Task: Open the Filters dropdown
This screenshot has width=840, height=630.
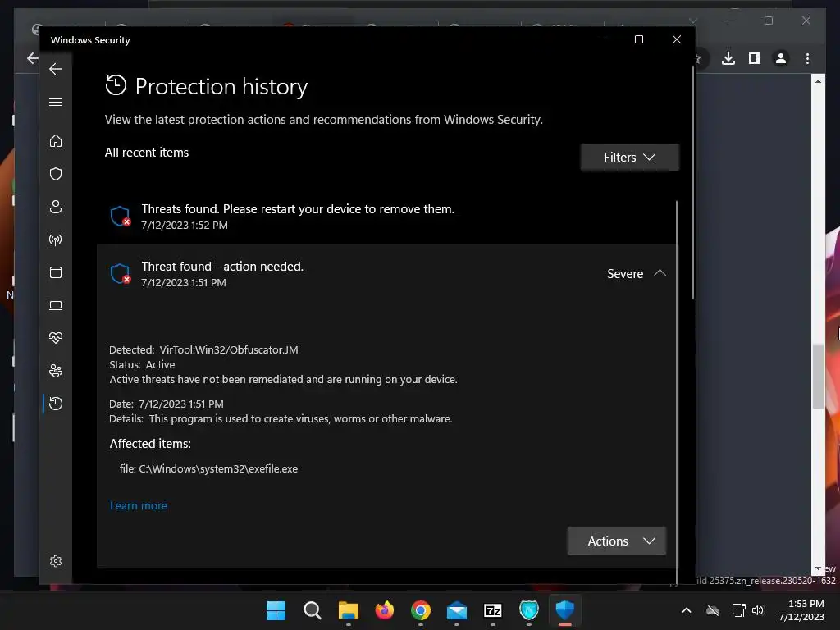Action: (629, 157)
